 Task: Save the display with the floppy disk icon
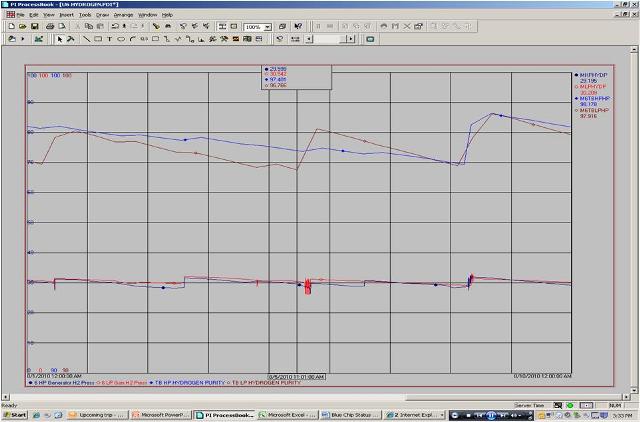35,27
